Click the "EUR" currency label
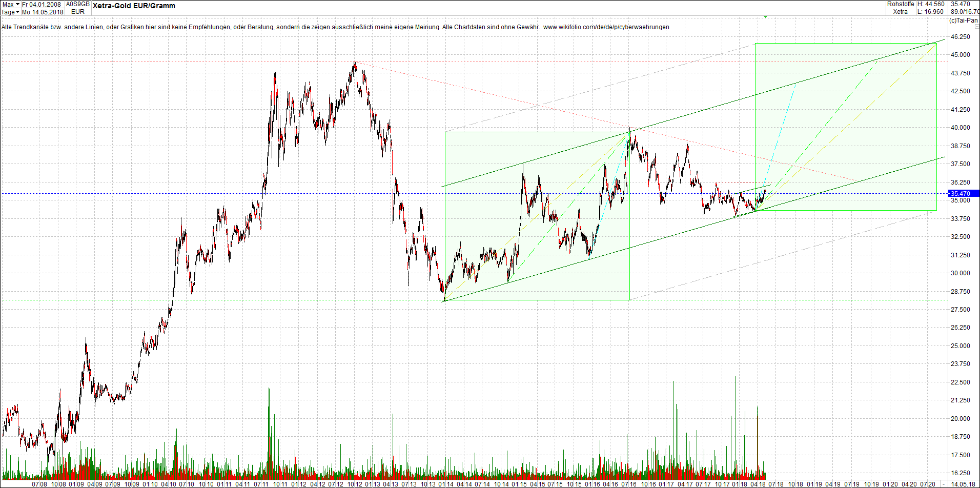 pos(77,11)
